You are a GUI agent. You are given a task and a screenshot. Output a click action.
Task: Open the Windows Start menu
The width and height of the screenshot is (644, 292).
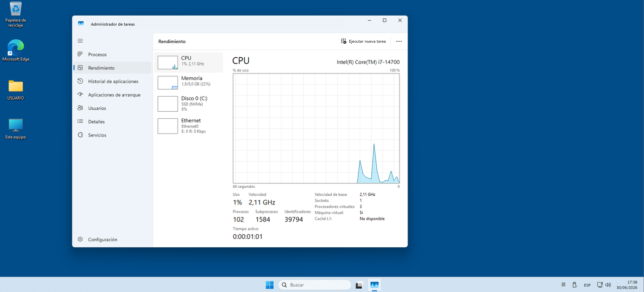pyautogui.click(x=270, y=285)
